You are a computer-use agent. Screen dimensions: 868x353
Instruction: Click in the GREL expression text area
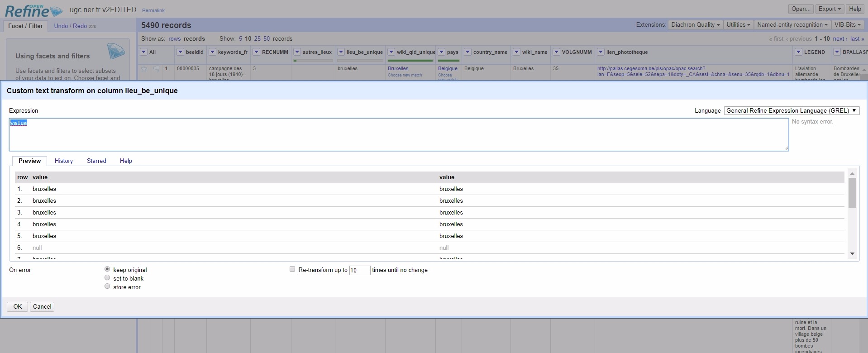399,135
